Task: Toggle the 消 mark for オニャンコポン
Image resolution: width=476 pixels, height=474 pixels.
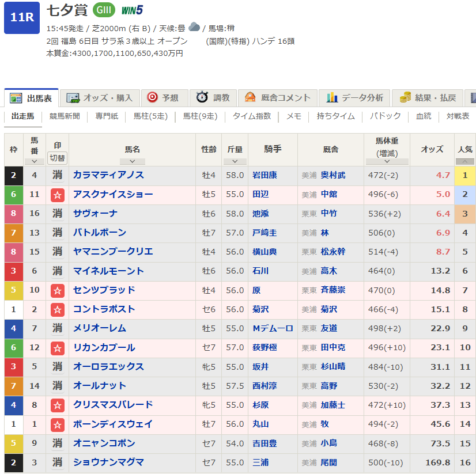Action: coord(58,443)
